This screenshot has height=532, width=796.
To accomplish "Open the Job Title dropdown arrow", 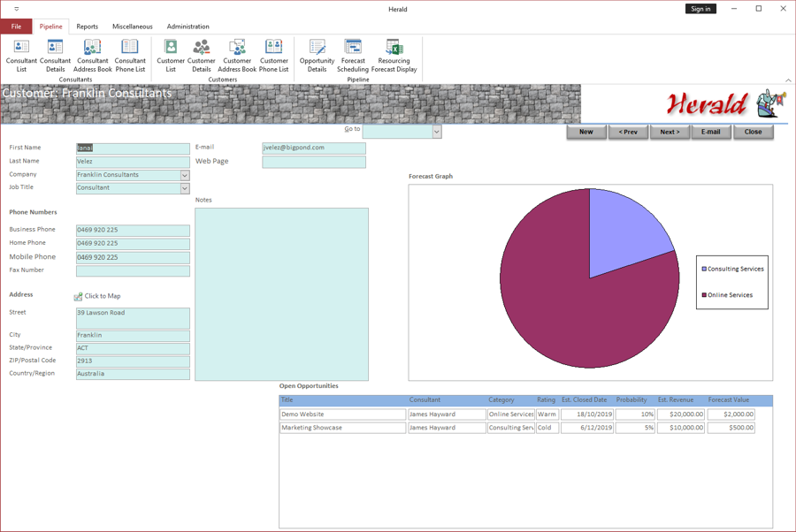I will click(185, 188).
